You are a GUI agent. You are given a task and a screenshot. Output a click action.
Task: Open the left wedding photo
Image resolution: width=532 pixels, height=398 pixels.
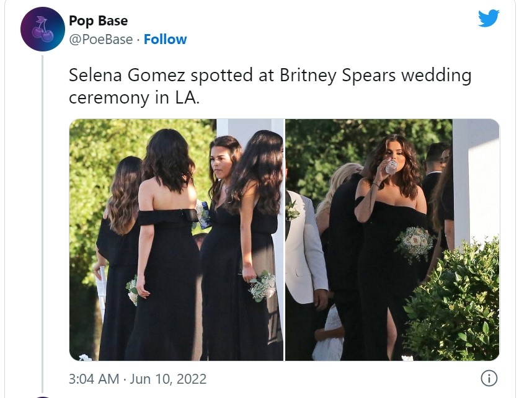coord(176,239)
